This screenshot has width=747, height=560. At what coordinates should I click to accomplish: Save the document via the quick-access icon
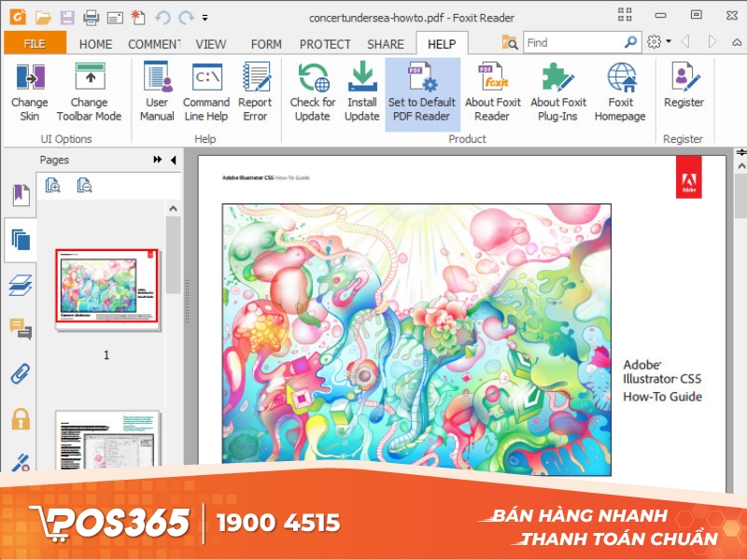pyautogui.click(x=67, y=18)
